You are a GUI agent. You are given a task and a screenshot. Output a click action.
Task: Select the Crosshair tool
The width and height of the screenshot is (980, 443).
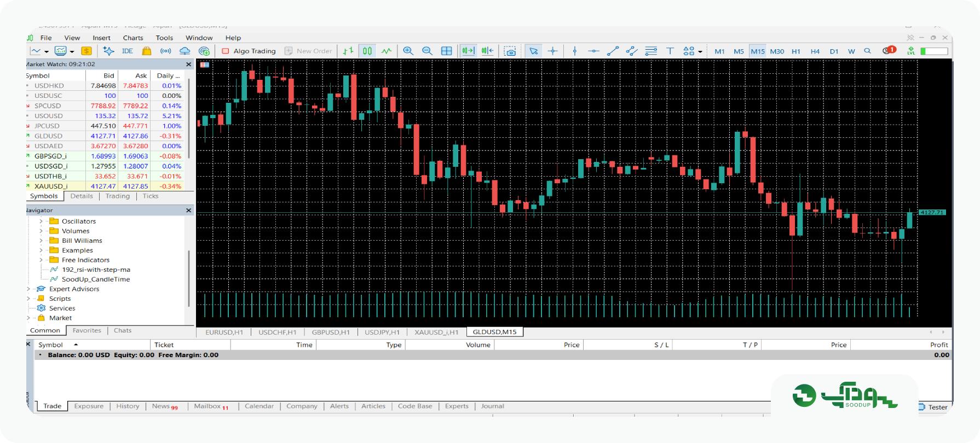pyautogui.click(x=552, y=51)
